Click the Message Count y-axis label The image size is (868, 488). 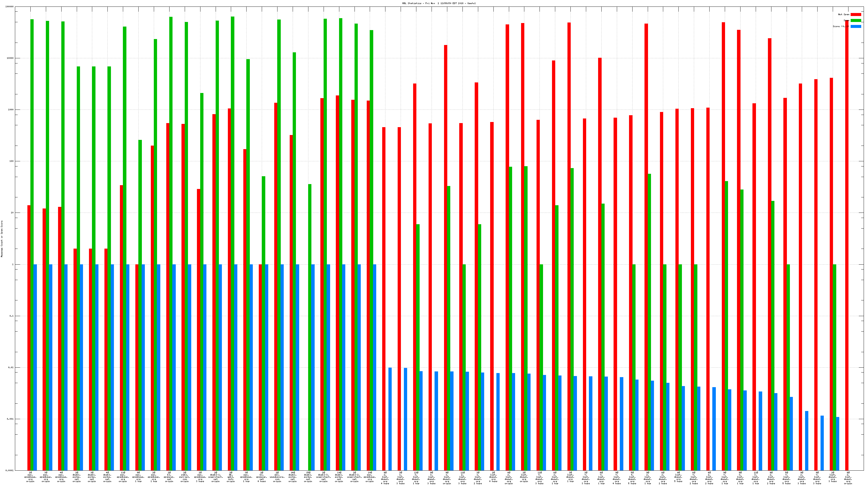pos(2,239)
